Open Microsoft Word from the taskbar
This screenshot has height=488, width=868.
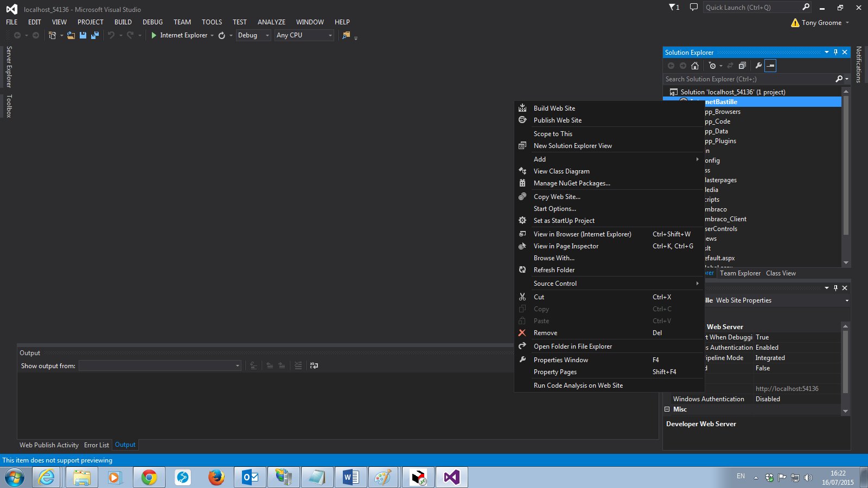point(351,477)
